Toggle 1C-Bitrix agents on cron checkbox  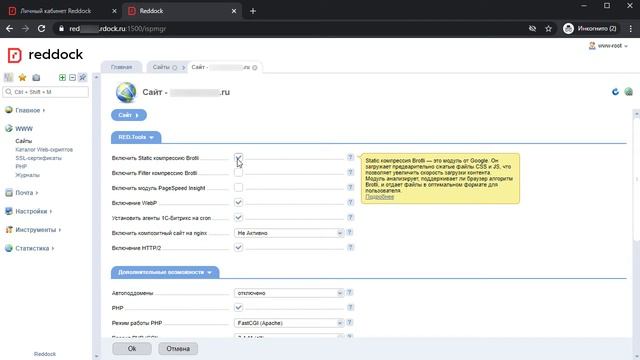238,218
